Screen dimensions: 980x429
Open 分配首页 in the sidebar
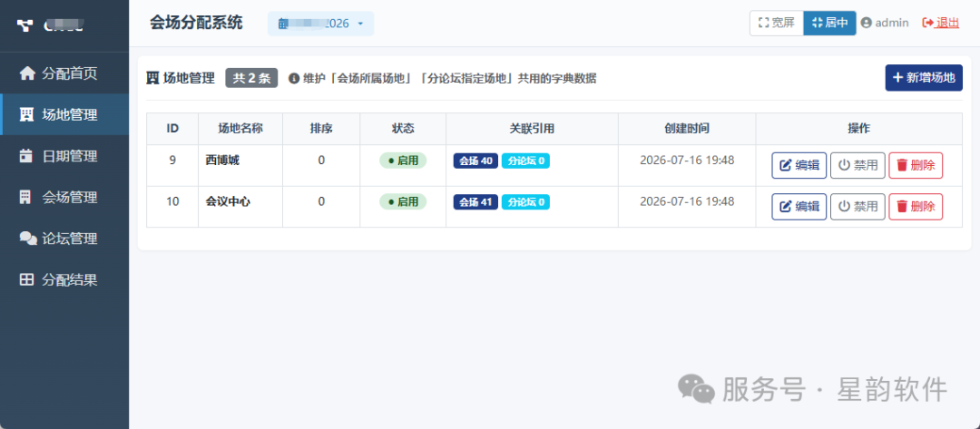click(64, 73)
